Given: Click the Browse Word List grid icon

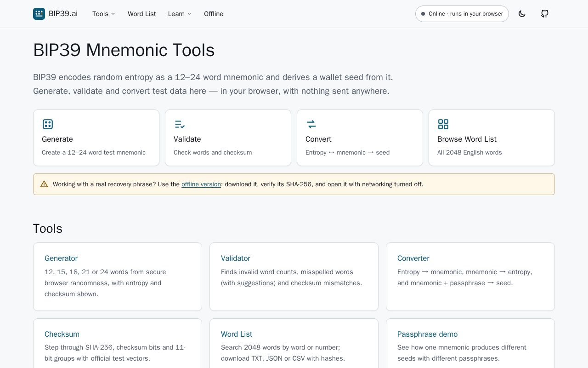Looking at the screenshot, I should click(443, 124).
